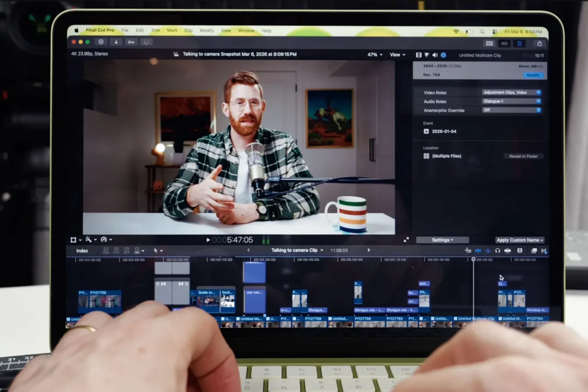This screenshot has width=588, height=392.
Task: Click the Modify button next to Rec. 709
Action: [x=533, y=75]
